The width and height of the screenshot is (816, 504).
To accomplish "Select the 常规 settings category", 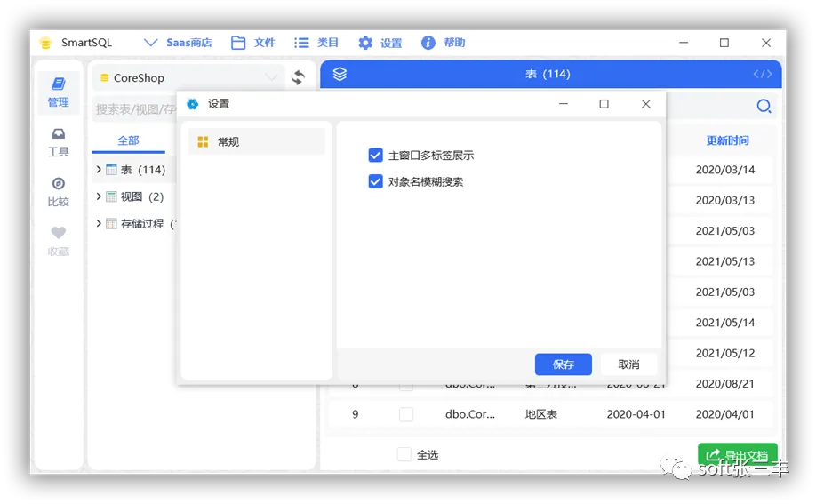I will pos(256,141).
